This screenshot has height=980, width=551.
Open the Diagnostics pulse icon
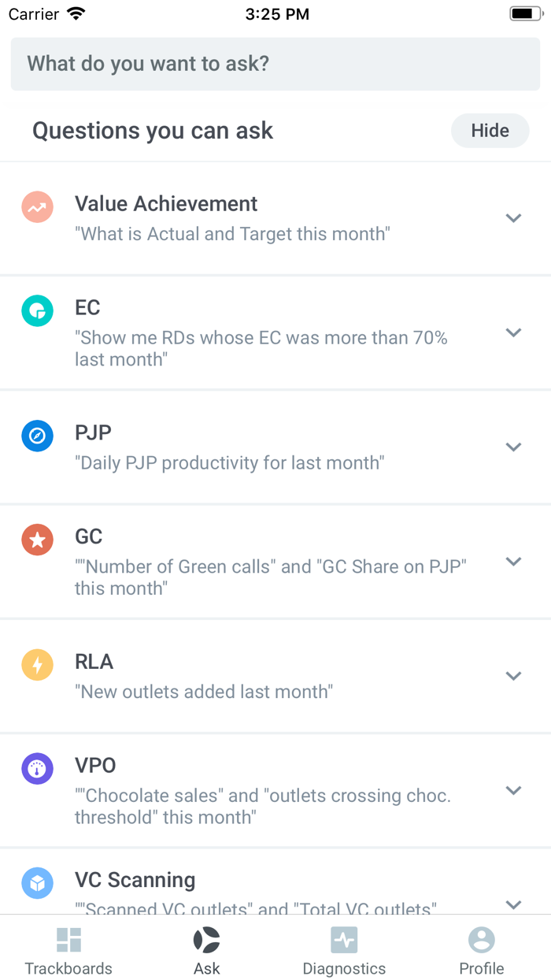point(344,940)
